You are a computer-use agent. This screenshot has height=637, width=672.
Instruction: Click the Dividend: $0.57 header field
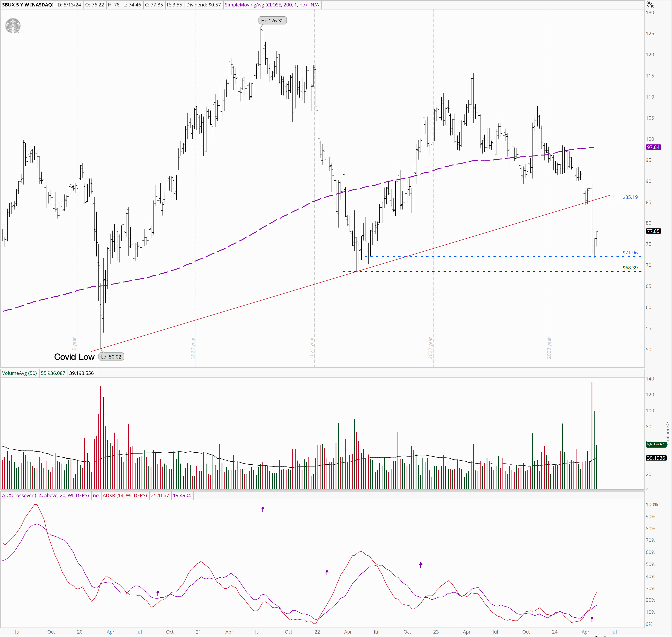coord(203,5)
